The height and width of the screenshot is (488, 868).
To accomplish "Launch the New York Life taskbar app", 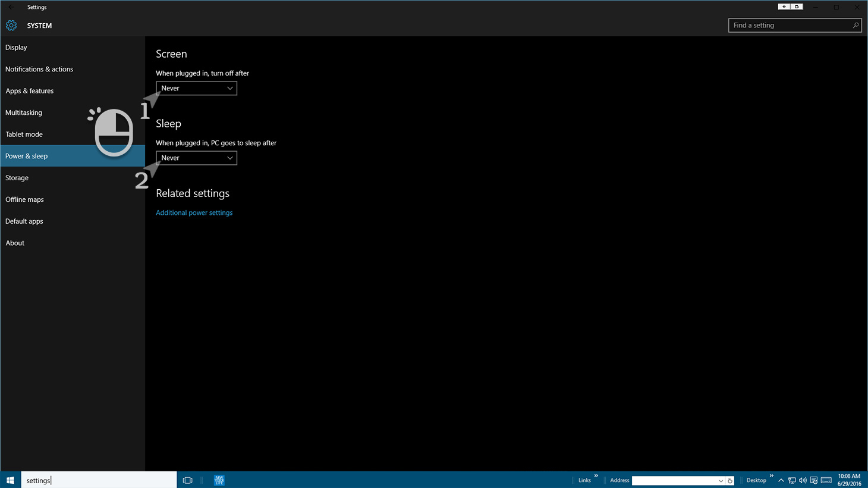I will pyautogui.click(x=219, y=480).
